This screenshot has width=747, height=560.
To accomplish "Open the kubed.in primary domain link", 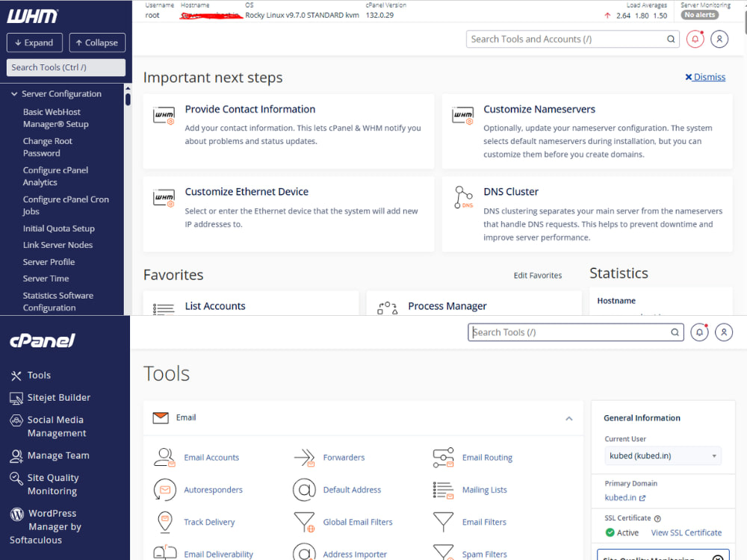I will click(620, 497).
